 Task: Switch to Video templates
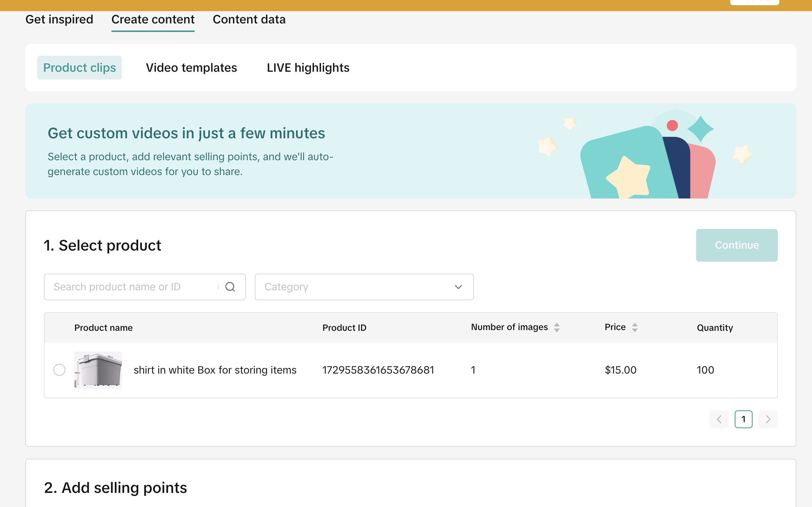pyautogui.click(x=191, y=68)
